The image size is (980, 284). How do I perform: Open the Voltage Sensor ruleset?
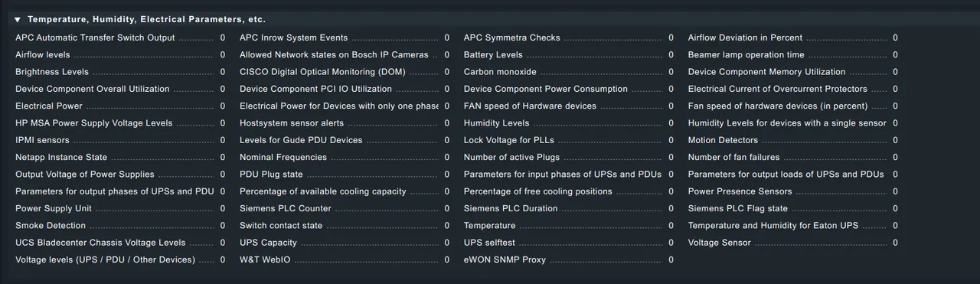[720, 243]
